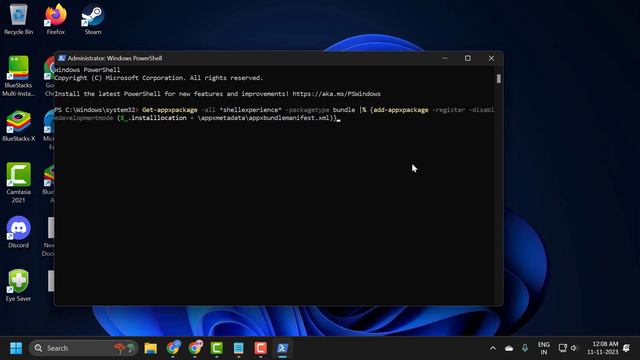This screenshot has width=640, height=360.
Task: Click the Get-appxpackage command text
Action: 170,110
